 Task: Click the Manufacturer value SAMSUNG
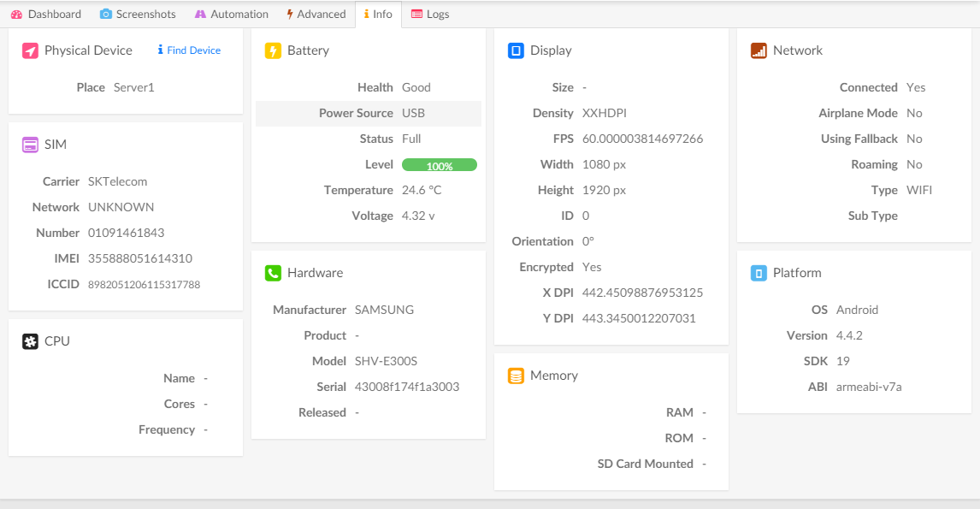pos(384,311)
